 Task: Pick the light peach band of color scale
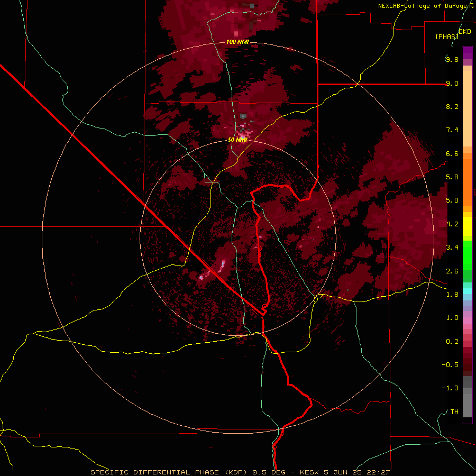click(467, 108)
